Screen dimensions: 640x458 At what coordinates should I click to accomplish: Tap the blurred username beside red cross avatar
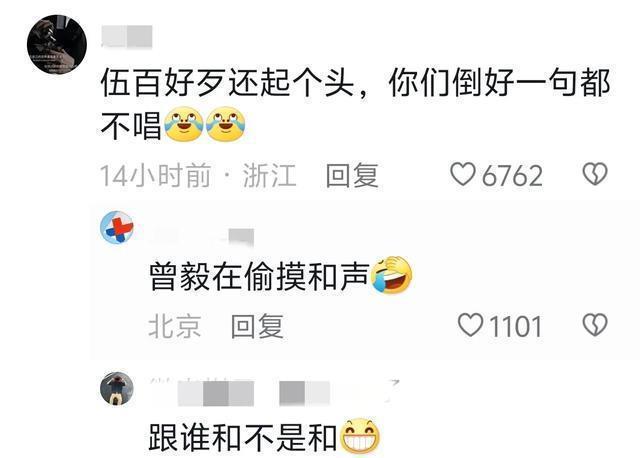point(202,237)
